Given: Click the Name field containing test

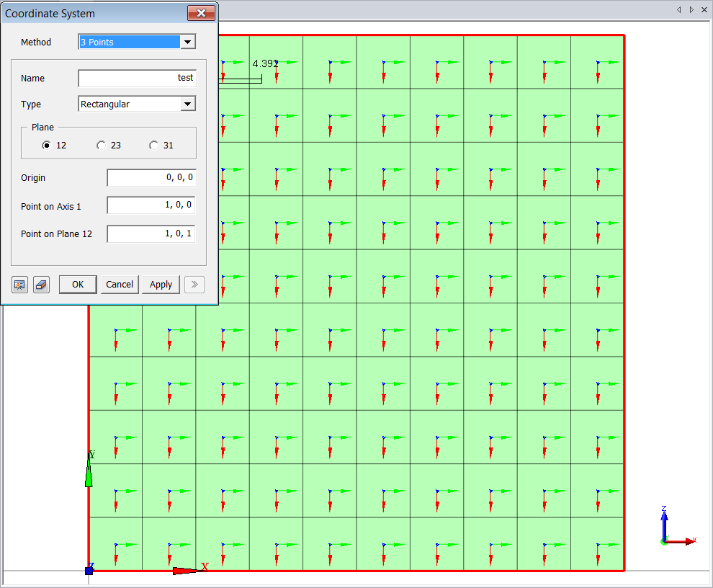Looking at the screenshot, I should pos(137,78).
